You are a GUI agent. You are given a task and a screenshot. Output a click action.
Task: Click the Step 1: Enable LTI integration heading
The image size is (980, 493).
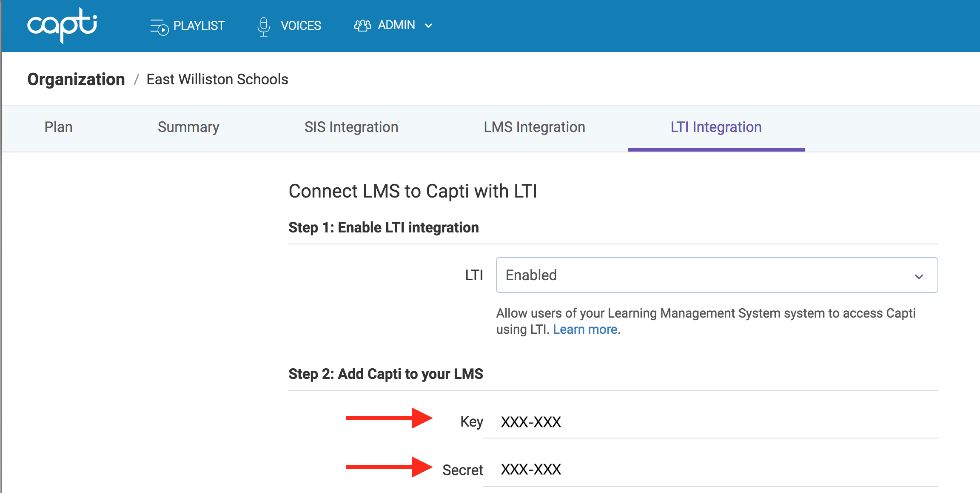pyautogui.click(x=384, y=227)
